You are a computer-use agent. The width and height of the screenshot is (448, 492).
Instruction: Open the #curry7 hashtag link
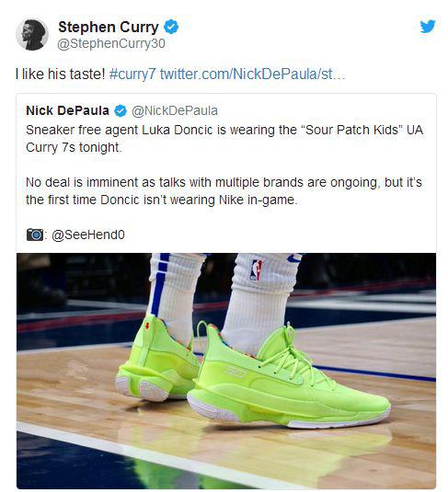(x=132, y=74)
